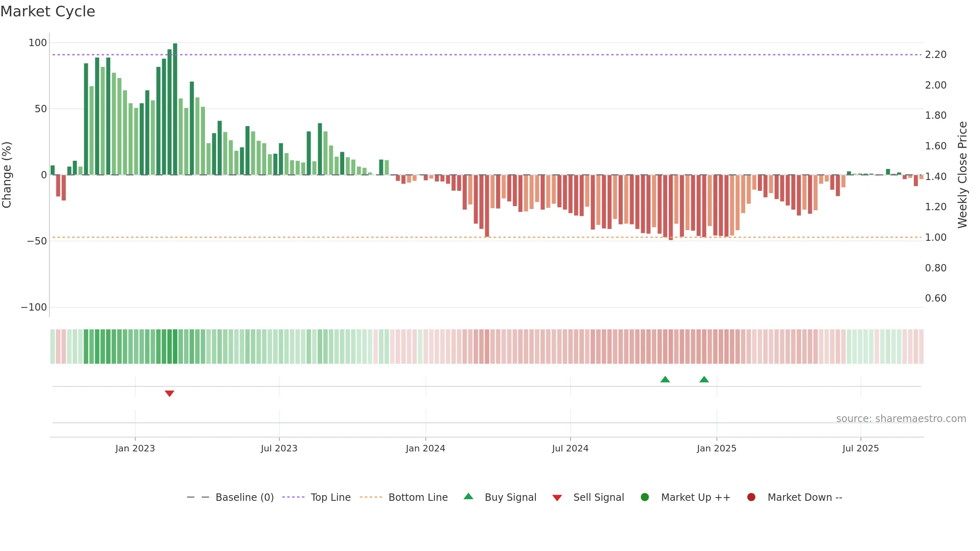
Task: Click the Jul 2023 axis label
Action: point(279,448)
